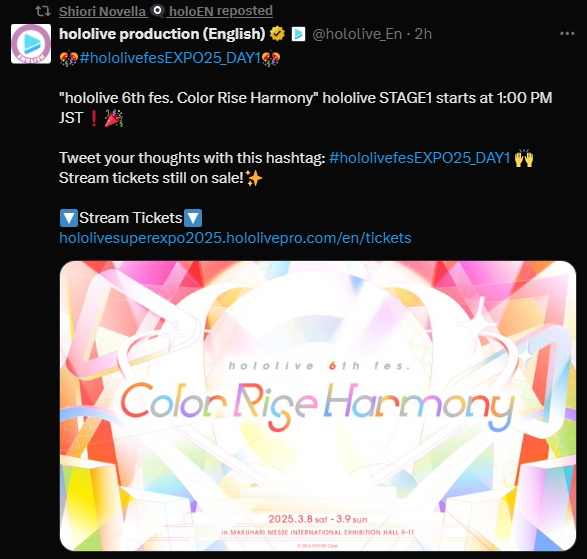Click the emoji badge beside Shiori Novella
The height and width of the screenshot is (559, 587).
[x=158, y=11]
